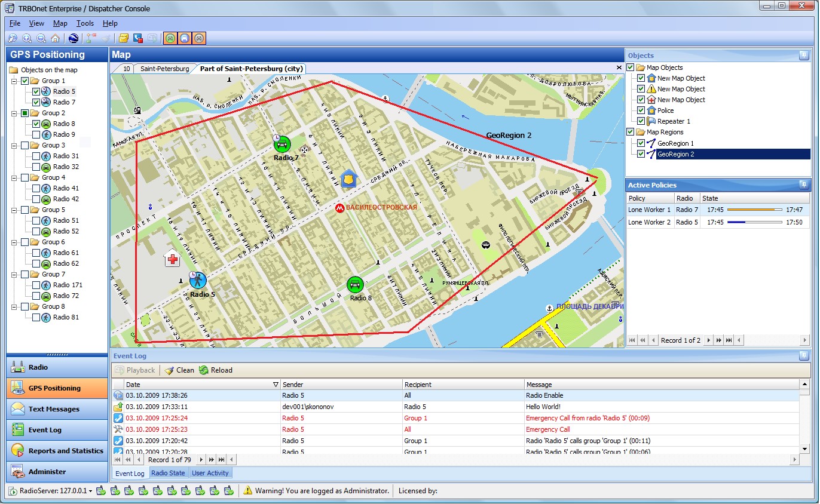Open Google Earth globe toolbar icon
The height and width of the screenshot is (504, 820).
tap(74, 38)
